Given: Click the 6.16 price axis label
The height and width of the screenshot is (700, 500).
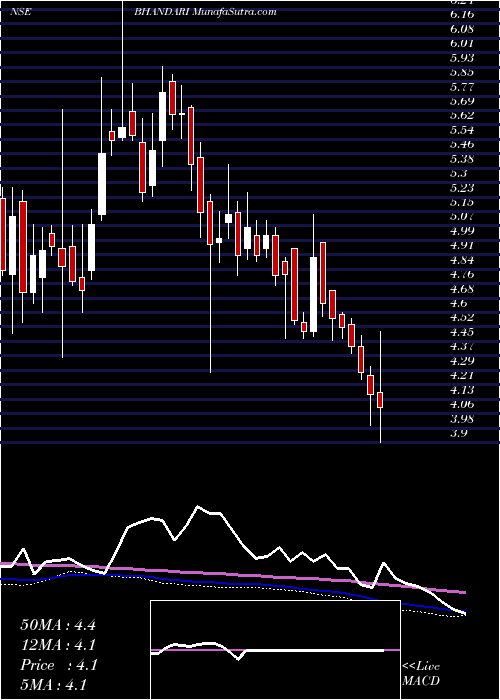Looking at the screenshot, I should tap(462, 15).
